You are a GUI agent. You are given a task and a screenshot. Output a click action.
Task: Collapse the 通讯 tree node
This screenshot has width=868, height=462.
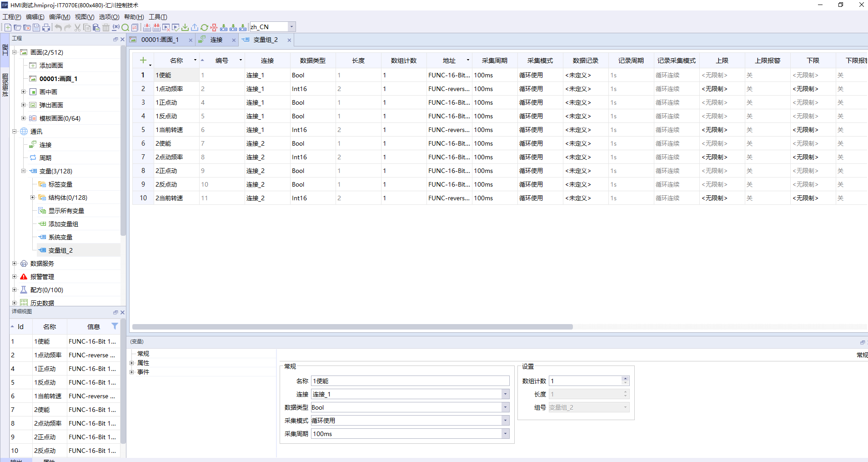(x=14, y=132)
